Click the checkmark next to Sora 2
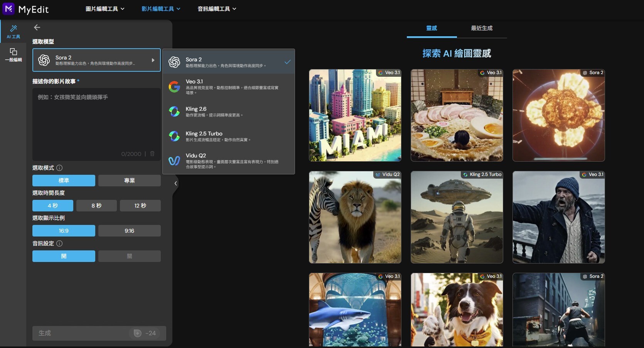Viewport: 644px width, 348px height. 288,62
